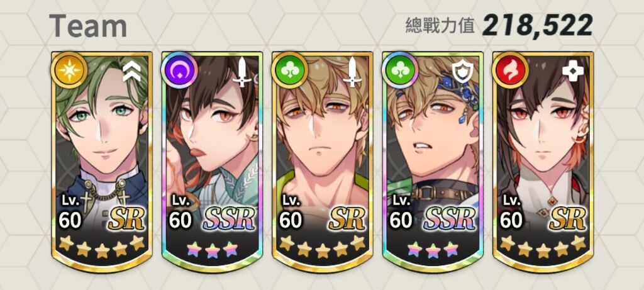Click the Team heading label
The width and height of the screenshot is (644, 290).
[88, 25]
